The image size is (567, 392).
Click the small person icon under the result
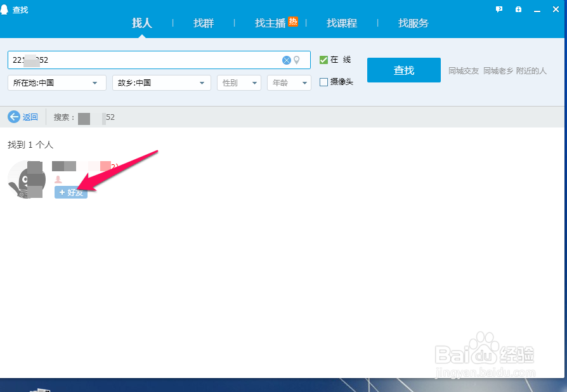pyautogui.click(x=60, y=179)
